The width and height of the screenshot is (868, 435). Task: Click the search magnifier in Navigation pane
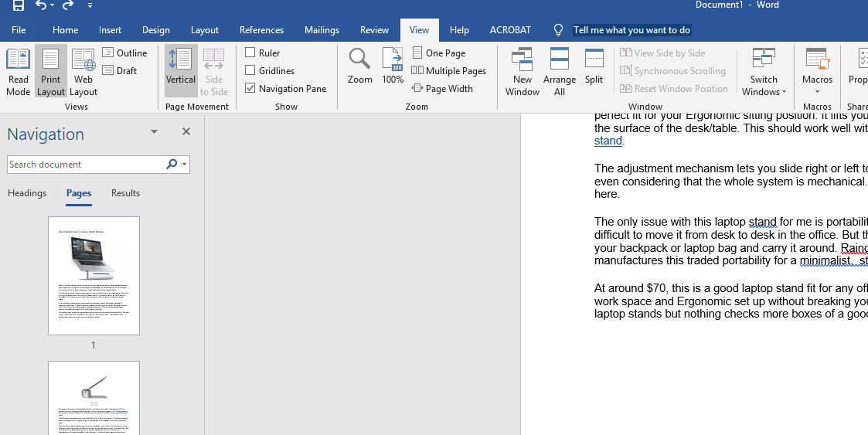coord(172,164)
